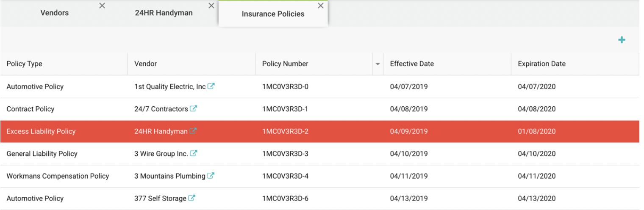Sort by Vendor column header
Viewport: 644px width, 210px height.
pos(145,64)
